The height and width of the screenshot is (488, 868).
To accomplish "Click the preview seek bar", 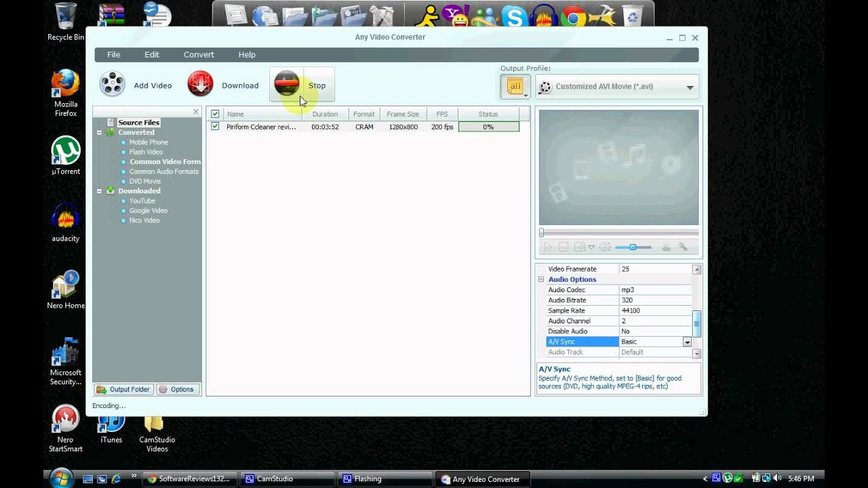I will [x=618, y=233].
